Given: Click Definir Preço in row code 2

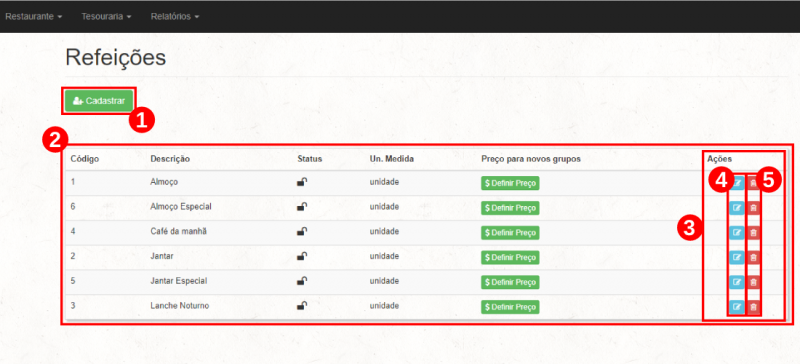Looking at the screenshot, I should point(510,257).
